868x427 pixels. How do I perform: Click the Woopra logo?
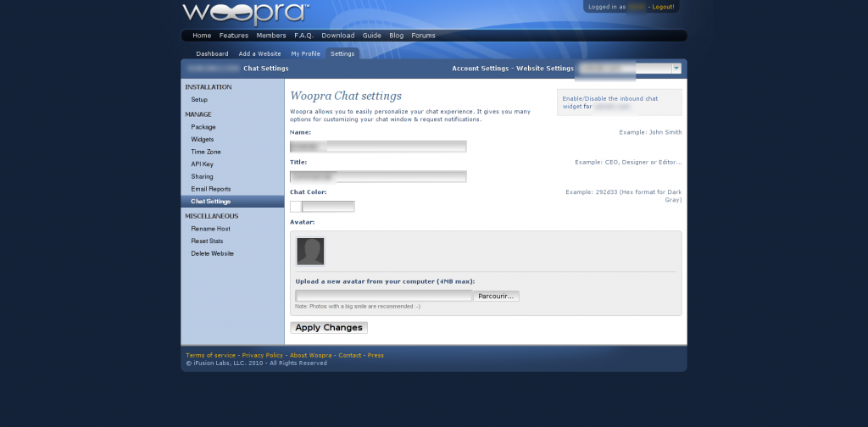pyautogui.click(x=246, y=14)
